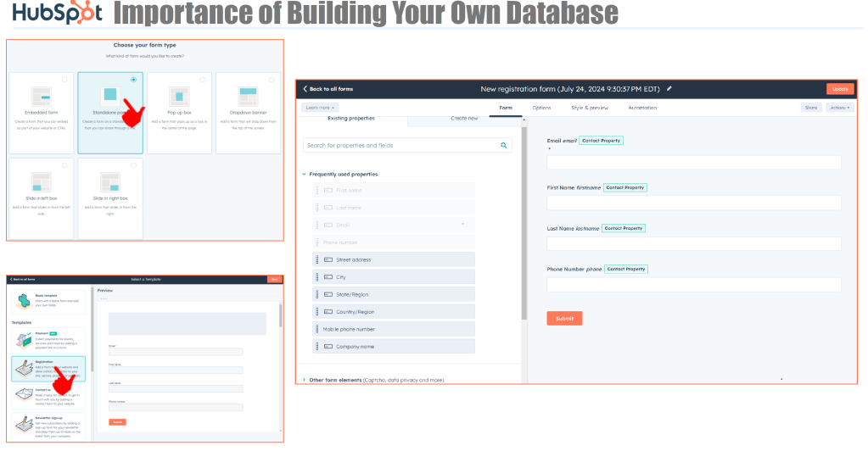Expand the Other form elements section
The height and width of the screenshot is (451, 868).
tap(304, 380)
